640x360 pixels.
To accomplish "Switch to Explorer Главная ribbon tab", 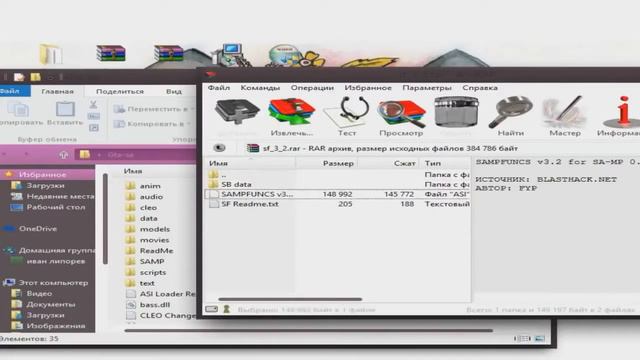I will pyautogui.click(x=57, y=91).
